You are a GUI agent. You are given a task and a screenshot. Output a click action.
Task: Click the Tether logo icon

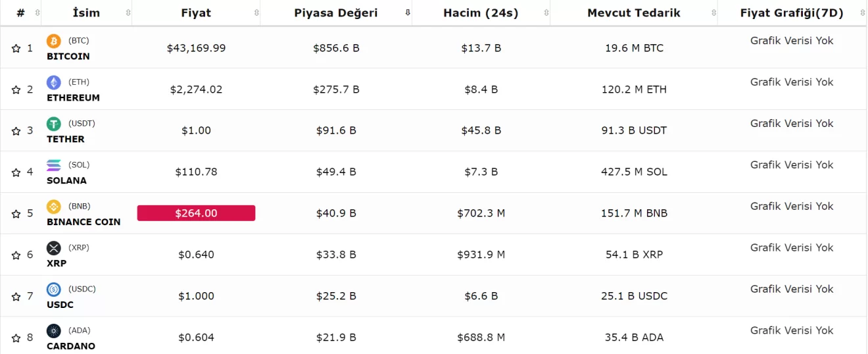tap(54, 124)
